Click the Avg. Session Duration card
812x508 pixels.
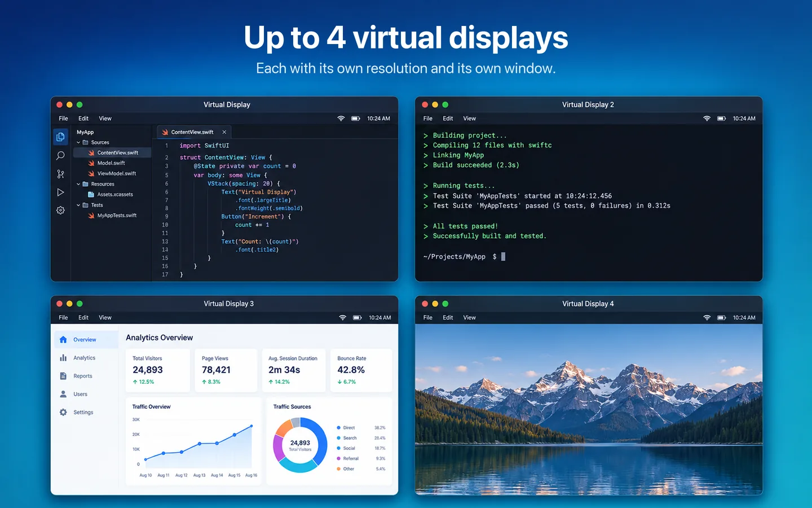click(294, 370)
